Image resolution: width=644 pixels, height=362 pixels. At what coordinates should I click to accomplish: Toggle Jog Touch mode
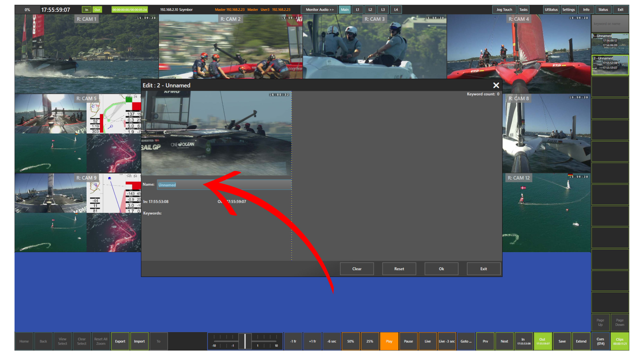pos(504,10)
